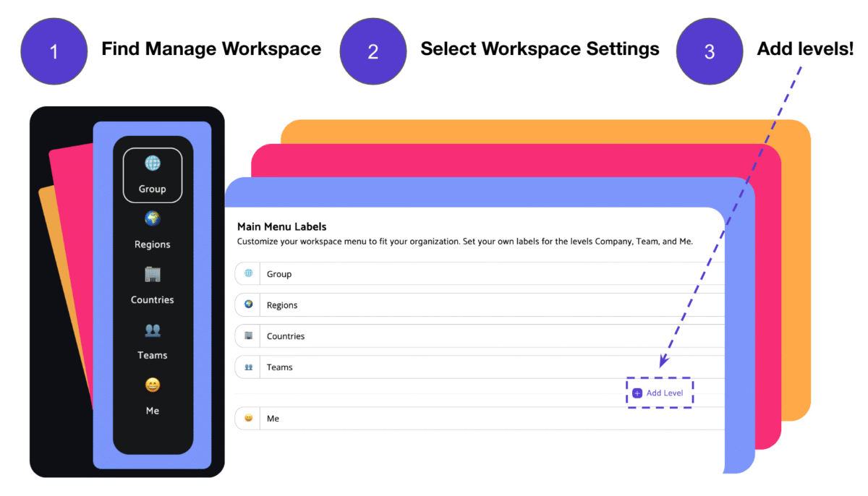The height and width of the screenshot is (496, 868).
Task: Focus the Group label text field
Action: [x=492, y=274]
